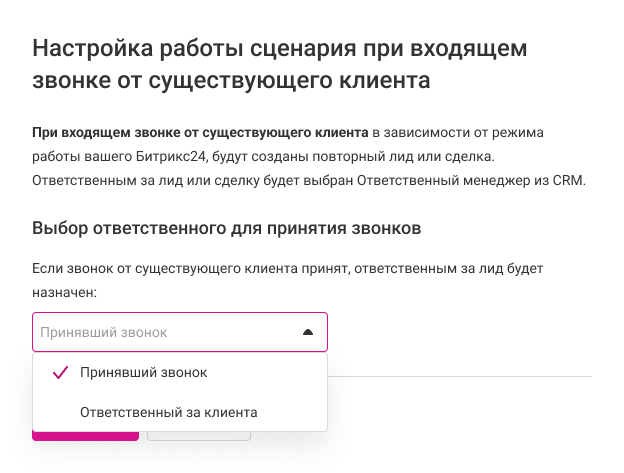This screenshot has height=473, width=624.
Task: Click the word CRM in the description
Action: pos(565,180)
